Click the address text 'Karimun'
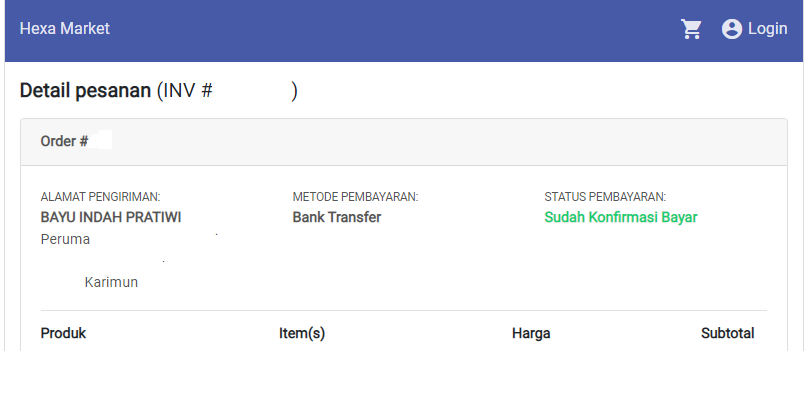This screenshot has width=807, height=408. 111,282
